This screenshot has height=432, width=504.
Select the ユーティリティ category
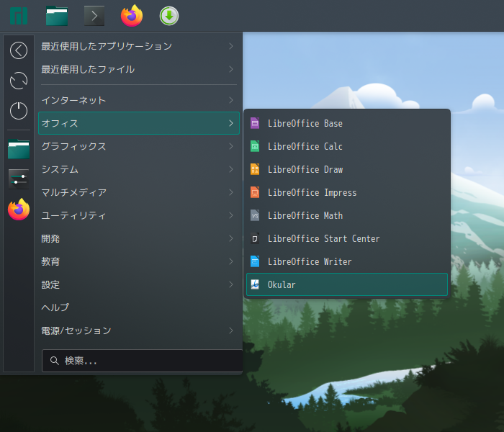coord(139,215)
